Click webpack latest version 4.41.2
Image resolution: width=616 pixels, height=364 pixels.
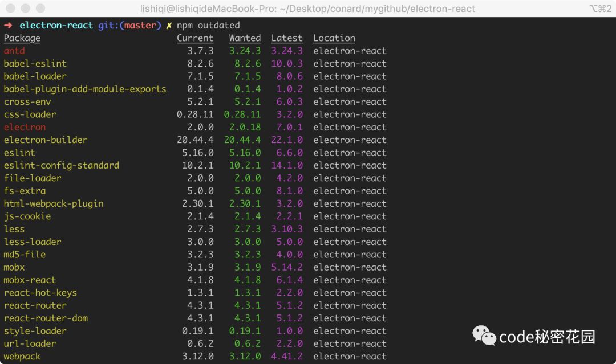(287, 357)
